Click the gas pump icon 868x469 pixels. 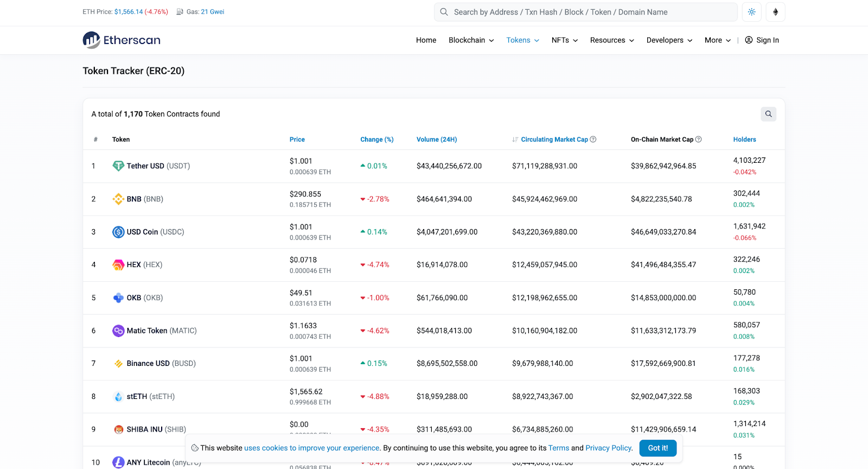180,12
